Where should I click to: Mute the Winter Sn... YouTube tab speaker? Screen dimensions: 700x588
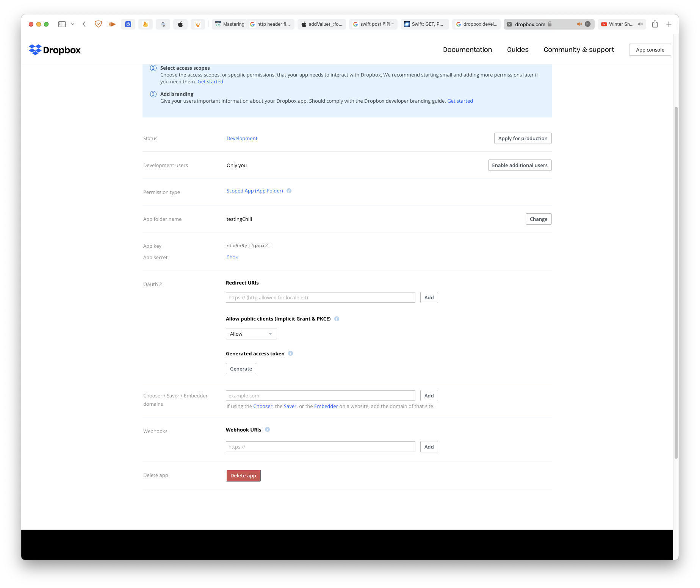(x=640, y=24)
